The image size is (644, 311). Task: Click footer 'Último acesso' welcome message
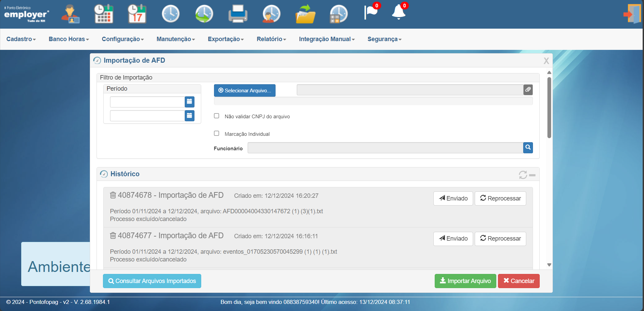pyautogui.click(x=315, y=302)
